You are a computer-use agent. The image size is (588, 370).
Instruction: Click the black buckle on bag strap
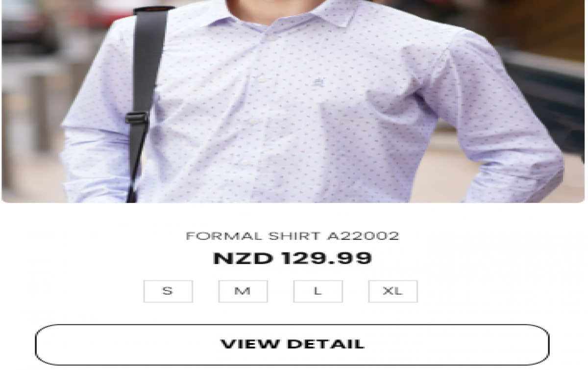click(137, 118)
